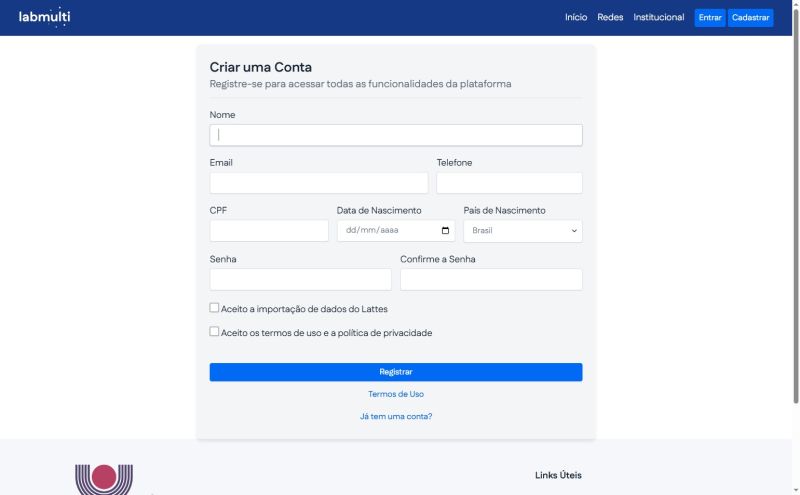Click the Confirme a Senha field

click(491, 279)
